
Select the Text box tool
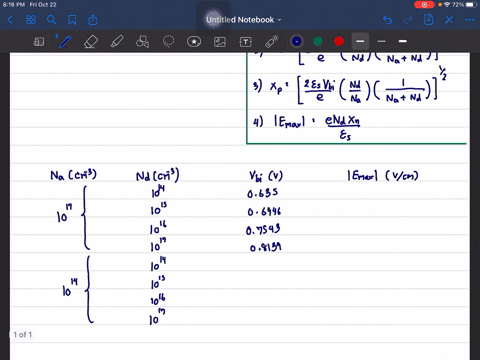coord(245,42)
